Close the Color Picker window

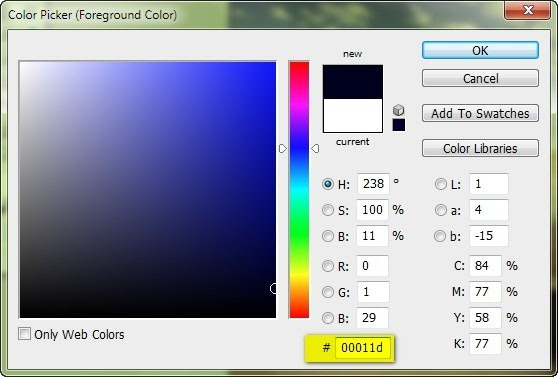(x=528, y=10)
